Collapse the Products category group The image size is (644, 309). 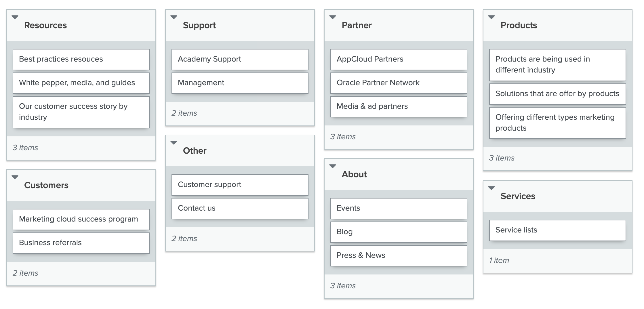click(491, 17)
